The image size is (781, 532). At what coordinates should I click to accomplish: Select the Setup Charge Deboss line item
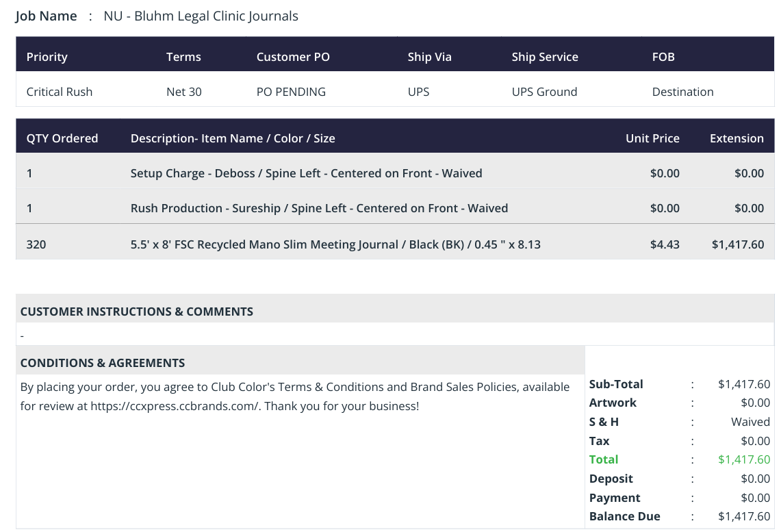click(x=395, y=173)
